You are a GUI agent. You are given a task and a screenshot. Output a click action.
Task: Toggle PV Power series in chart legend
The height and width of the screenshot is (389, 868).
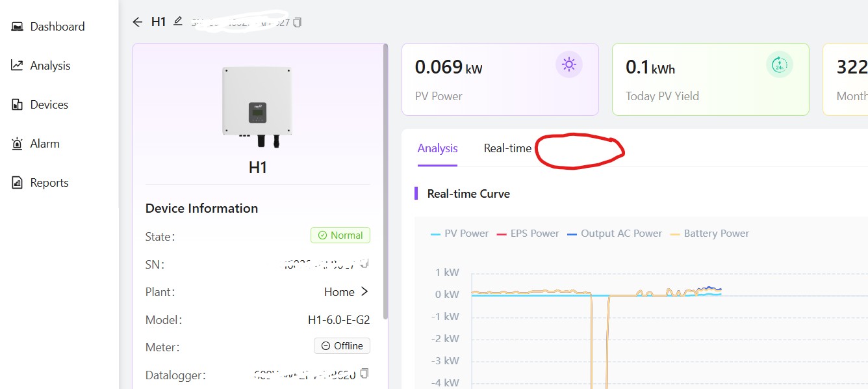click(x=459, y=234)
